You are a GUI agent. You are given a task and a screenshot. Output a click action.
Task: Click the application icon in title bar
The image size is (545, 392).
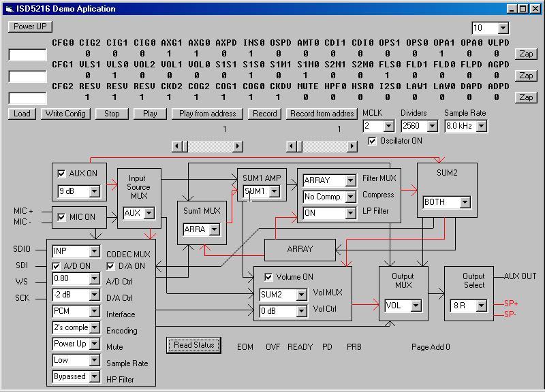pos(9,9)
